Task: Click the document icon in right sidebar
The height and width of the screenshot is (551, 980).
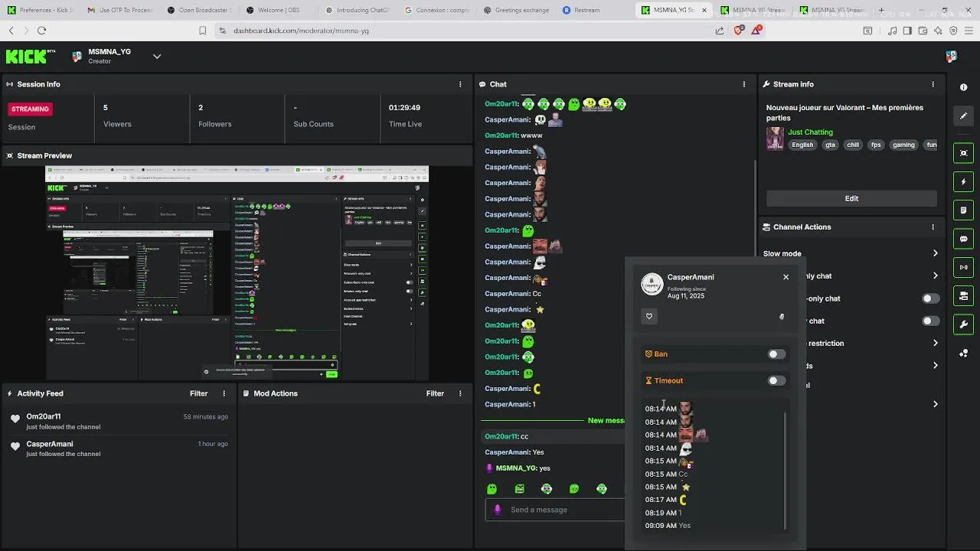Action: pos(964,210)
